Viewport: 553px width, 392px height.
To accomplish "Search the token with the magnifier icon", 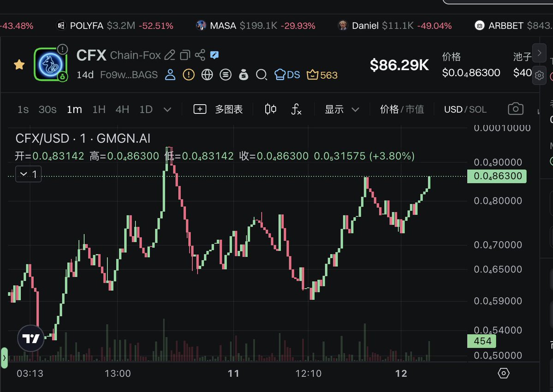I will pyautogui.click(x=262, y=75).
